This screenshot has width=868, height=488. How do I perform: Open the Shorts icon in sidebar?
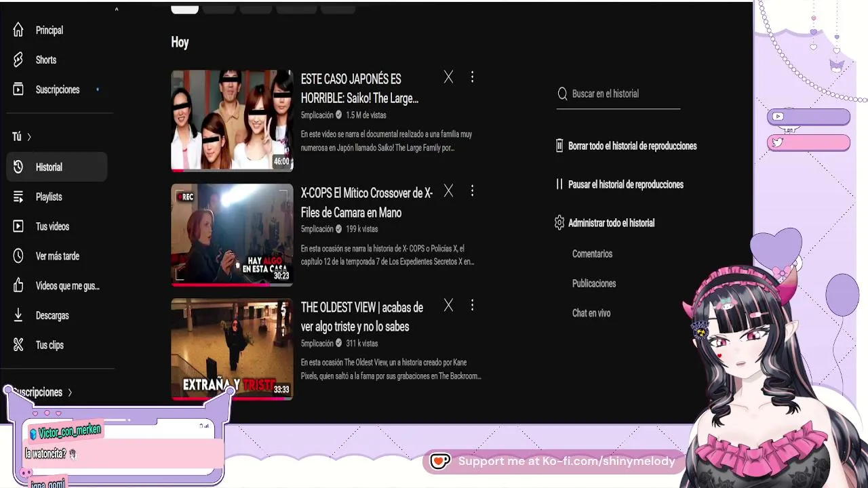(18, 60)
